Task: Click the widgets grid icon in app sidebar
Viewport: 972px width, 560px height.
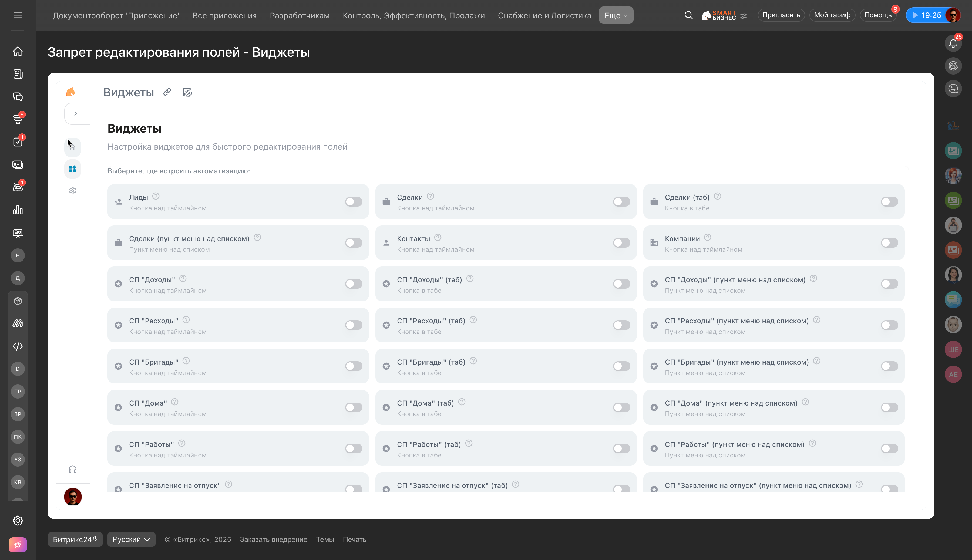Action: click(x=73, y=169)
